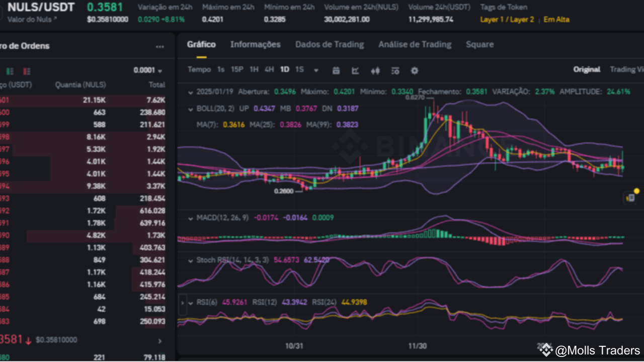Image resolution: width=644 pixels, height=362 pixels.
Task: Select order row with quantity 8.16K
Action: pyautogui.click(x=83, y=137)
